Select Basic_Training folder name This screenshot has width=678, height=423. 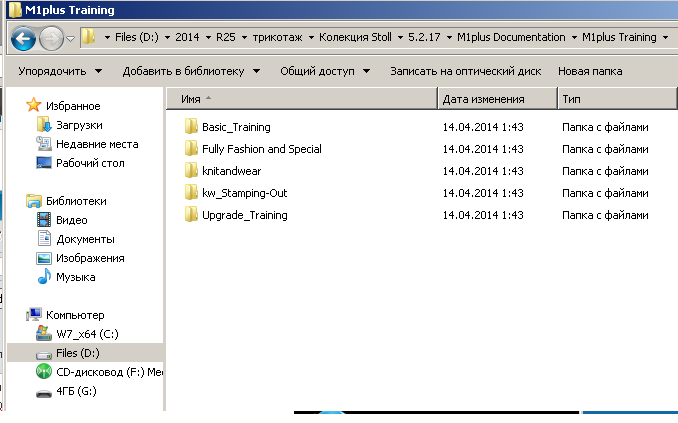pyautogui.click(x=236, y=127)
